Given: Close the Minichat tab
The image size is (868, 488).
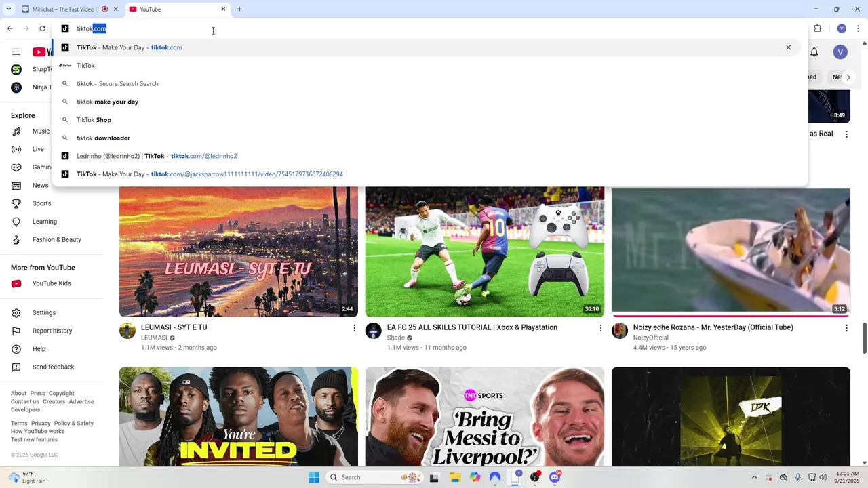Looking at the screenshot, I should (115, 9).
